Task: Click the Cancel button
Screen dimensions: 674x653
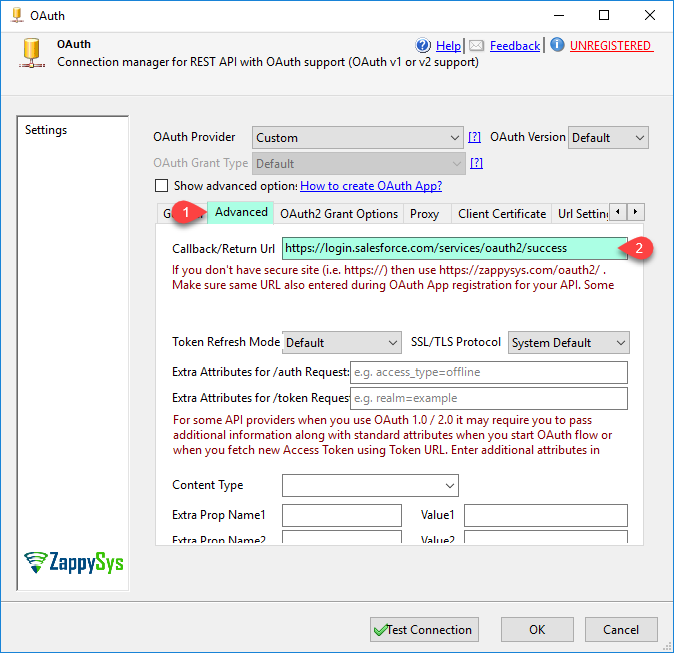Action: [x=621, y=630]
